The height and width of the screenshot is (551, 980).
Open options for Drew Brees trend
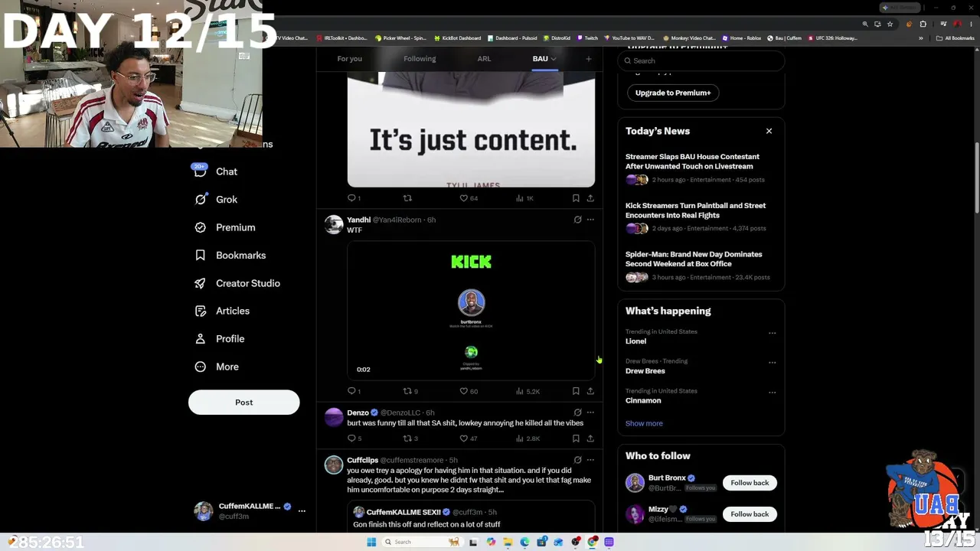tap(772, 363)
